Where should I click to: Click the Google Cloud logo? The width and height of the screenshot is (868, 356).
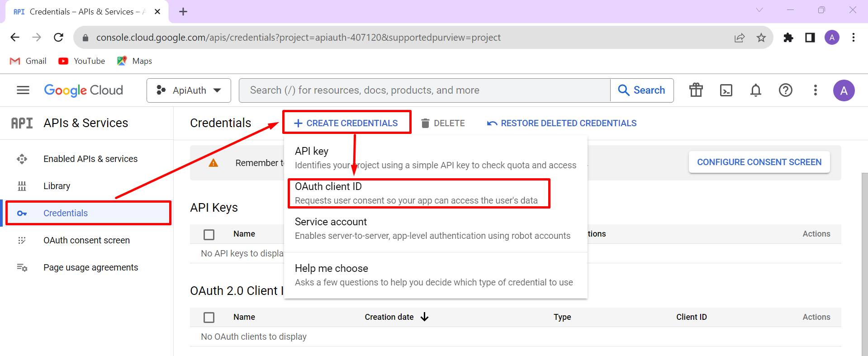(83, 90)
